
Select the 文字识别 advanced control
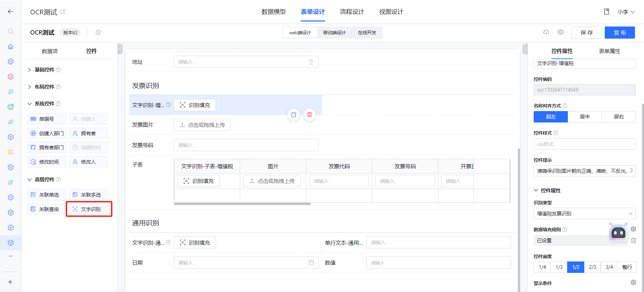[x=89, y=209]
